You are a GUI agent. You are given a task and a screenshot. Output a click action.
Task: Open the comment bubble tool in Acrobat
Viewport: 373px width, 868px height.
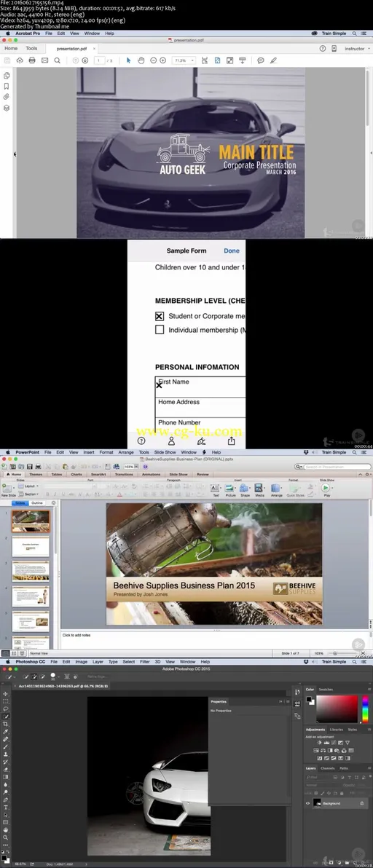coord(261,60)
